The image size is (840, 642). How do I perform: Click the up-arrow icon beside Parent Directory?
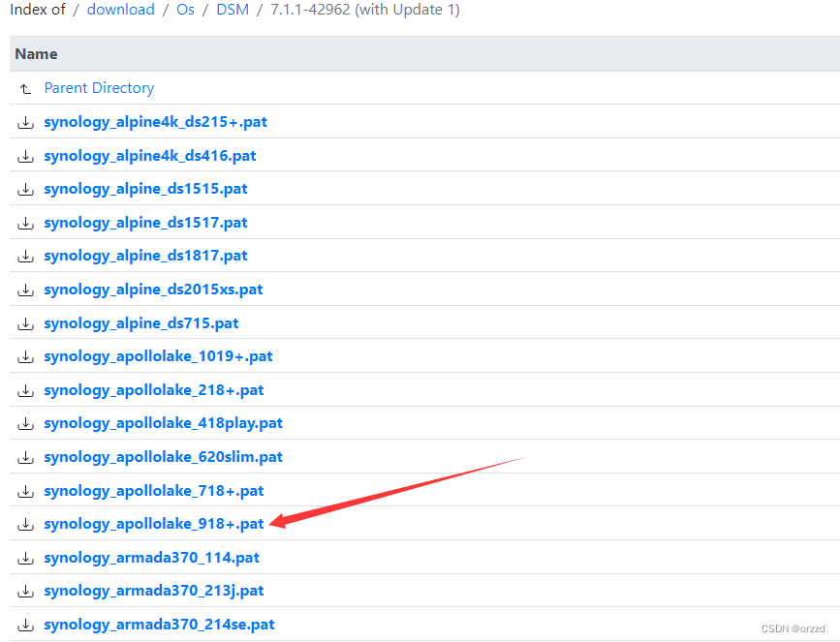(x=25, y=88)
